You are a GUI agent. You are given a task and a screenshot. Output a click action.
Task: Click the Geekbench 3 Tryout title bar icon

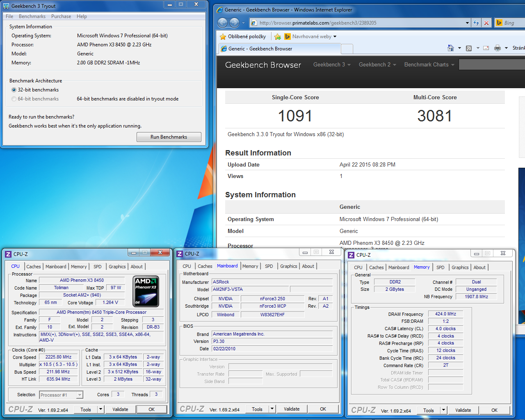(x=6, y=6)
